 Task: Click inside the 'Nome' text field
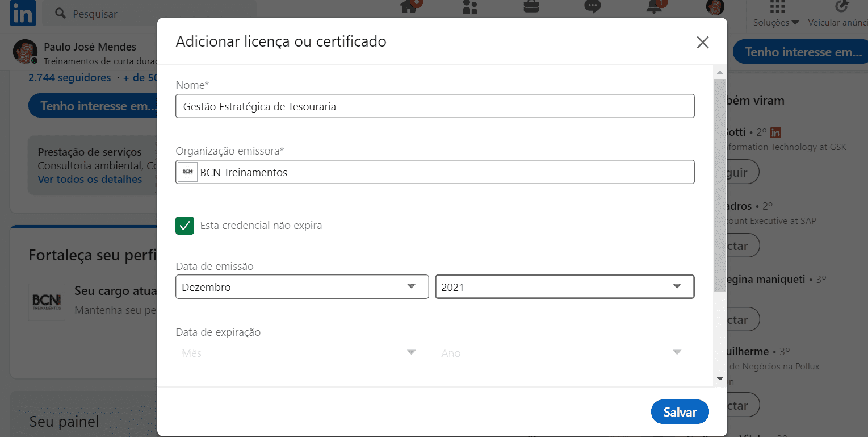[434, 106]
